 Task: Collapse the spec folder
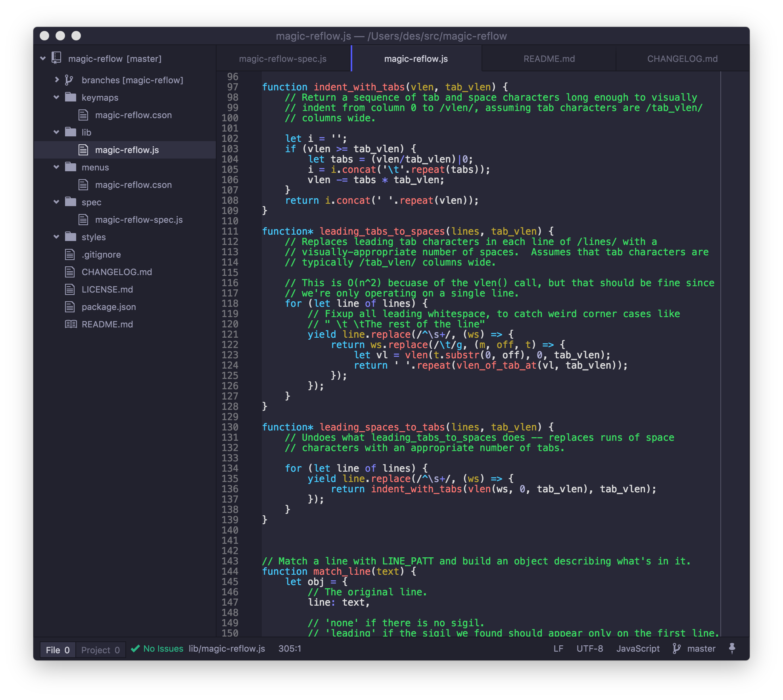point(57,202)
